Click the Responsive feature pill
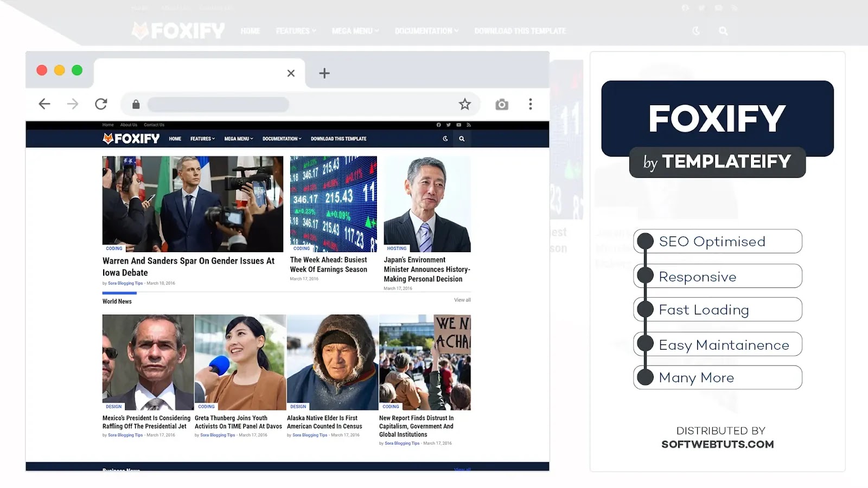868x488 pixels. point(718,277)
